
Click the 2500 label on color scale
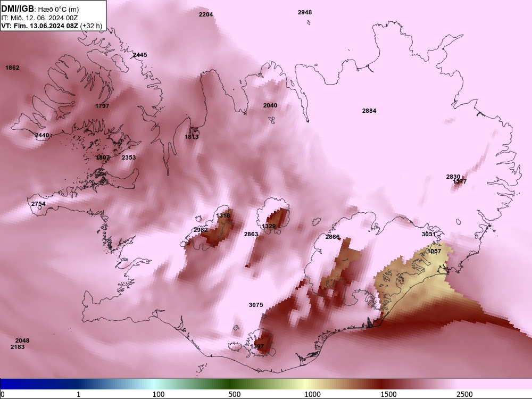click(464, 394)
